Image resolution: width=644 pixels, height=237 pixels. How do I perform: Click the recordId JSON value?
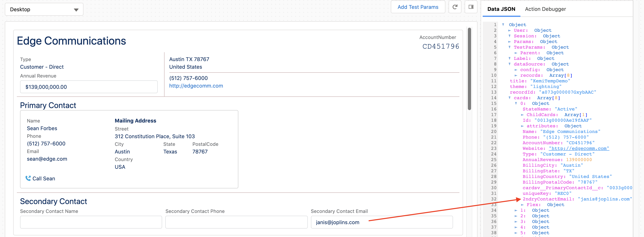(568, 92)
